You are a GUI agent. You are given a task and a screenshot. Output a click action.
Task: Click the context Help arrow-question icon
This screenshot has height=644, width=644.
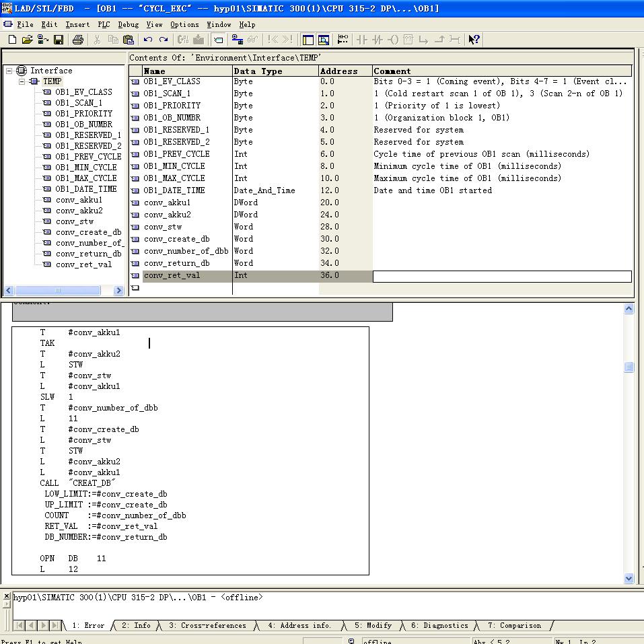[474, 40]
